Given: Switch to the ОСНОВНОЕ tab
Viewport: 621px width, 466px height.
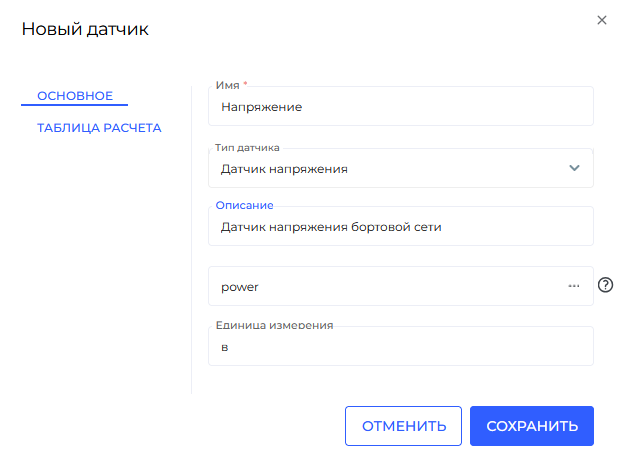Looking at the screenshot, I should [x=74, y=96].
